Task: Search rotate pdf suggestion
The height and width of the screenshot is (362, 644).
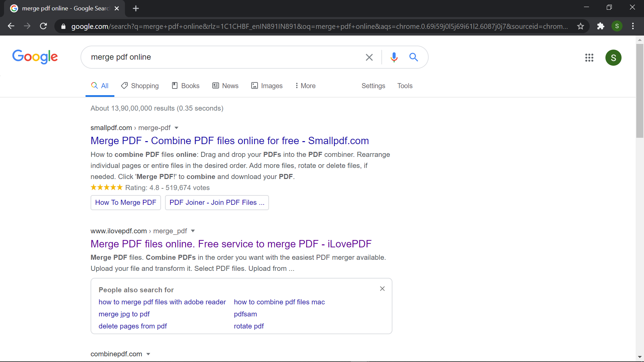Action: pyautogui.click(x=249, y=326)
